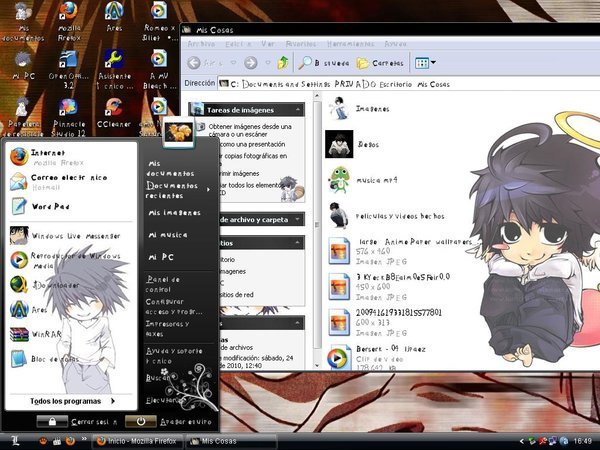600x450 pixels.
Task: Open the Búsqueda search tool
Action: pyautogui.click(x=324, y=63)
